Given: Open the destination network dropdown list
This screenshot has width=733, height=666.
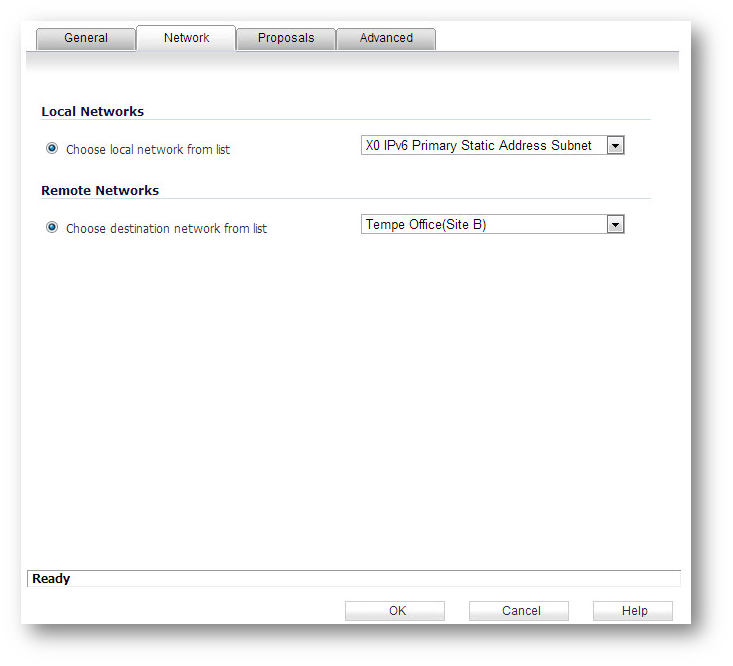Looking at the screenshot, I should [x=493, y=224].
